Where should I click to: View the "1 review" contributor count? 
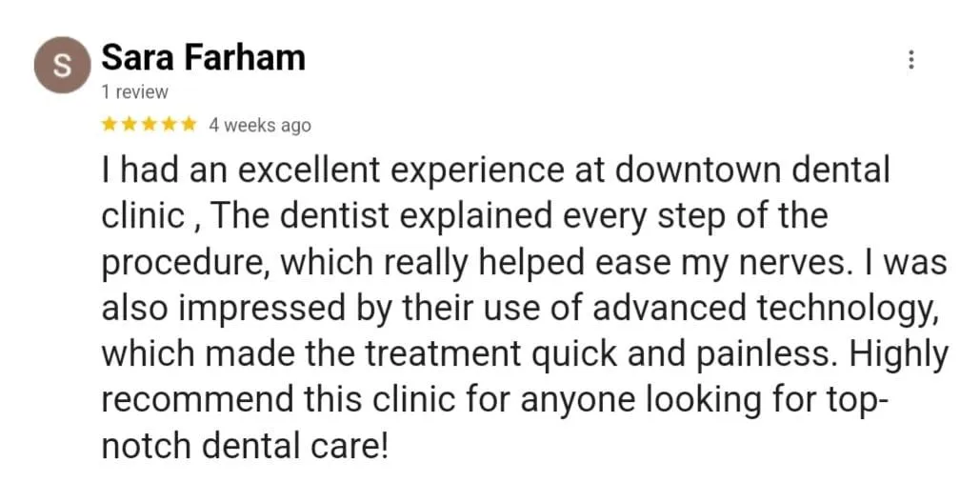pos(134,92)
